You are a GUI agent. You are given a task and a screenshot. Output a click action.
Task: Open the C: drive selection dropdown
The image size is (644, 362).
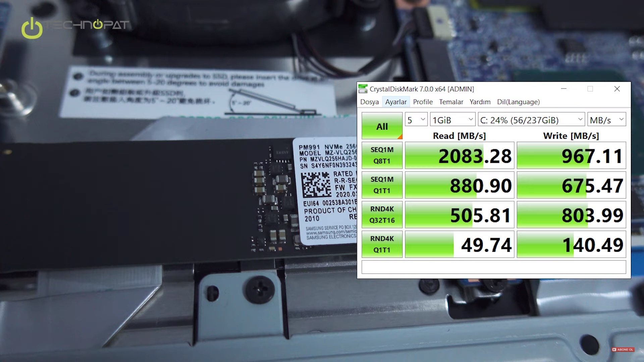click(x=531, y=120)
